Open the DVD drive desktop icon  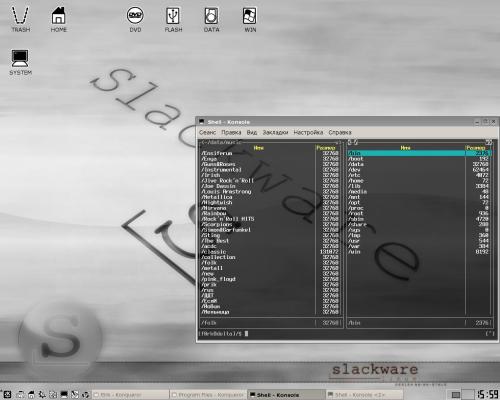tap(135, 19)
